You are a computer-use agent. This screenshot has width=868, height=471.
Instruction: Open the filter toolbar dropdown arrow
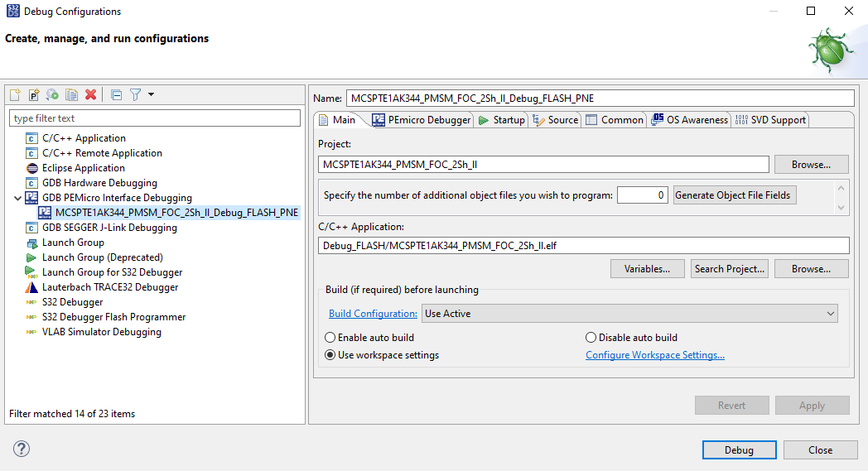click(151, 95)
